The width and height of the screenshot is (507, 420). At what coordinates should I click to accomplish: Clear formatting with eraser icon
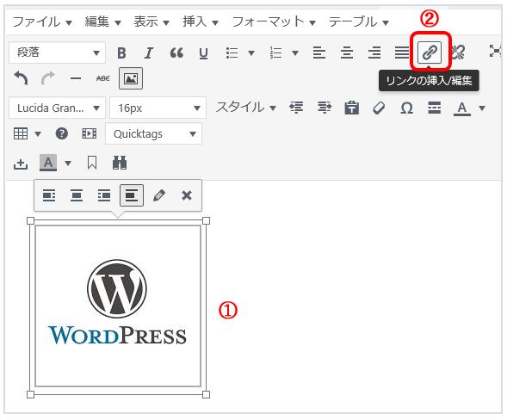click(379, 108)
